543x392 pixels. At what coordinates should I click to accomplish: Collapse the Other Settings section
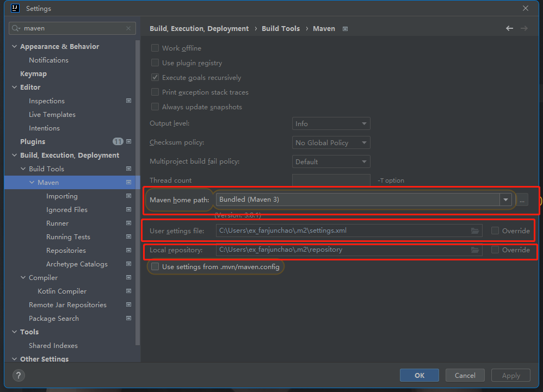click(x=15, y=359)
